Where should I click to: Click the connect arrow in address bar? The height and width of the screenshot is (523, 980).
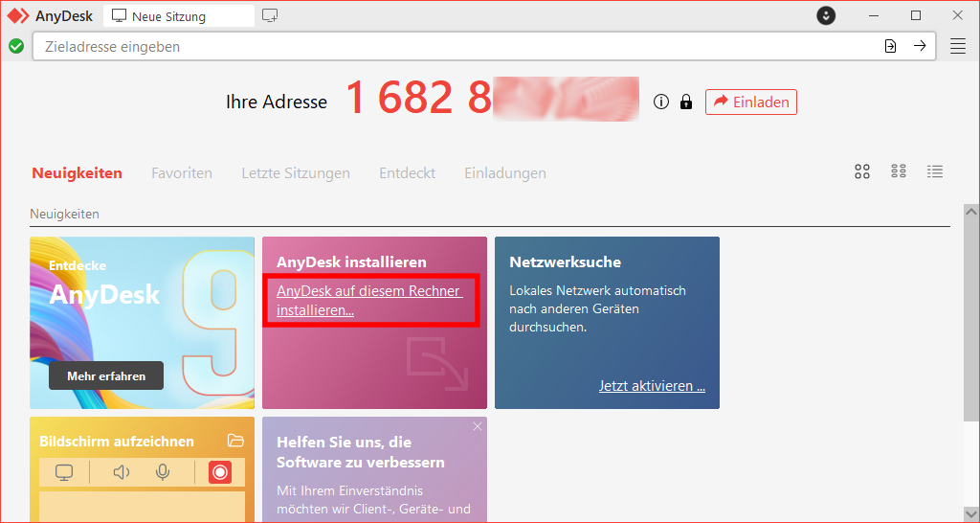coord(920,46)
